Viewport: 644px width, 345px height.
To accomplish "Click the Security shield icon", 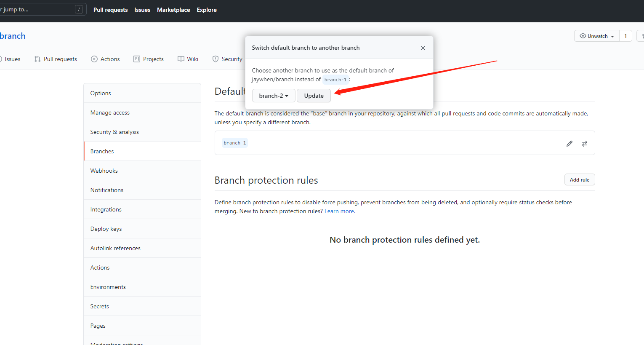I will coord(216,59).
